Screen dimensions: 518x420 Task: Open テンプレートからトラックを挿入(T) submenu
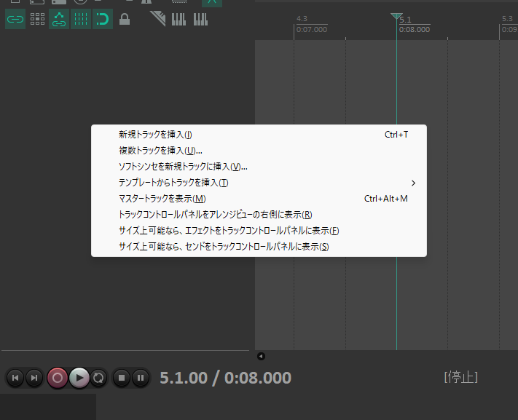click(x=259, y=183)
